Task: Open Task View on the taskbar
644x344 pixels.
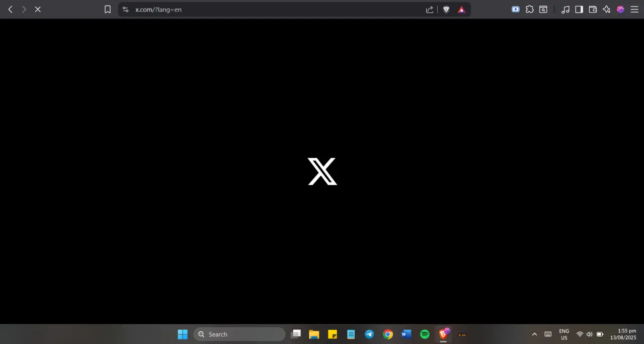Action: 296,334
